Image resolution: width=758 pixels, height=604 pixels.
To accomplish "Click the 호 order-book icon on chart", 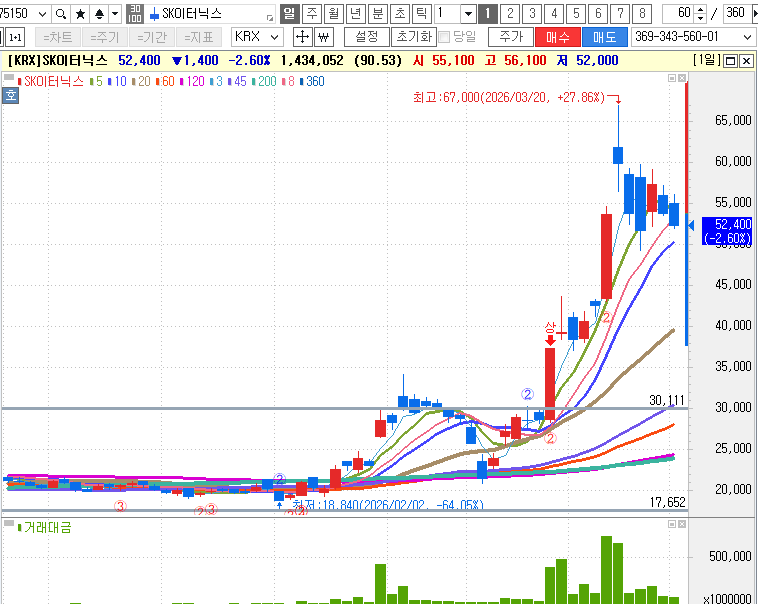I will coord(11,96).
